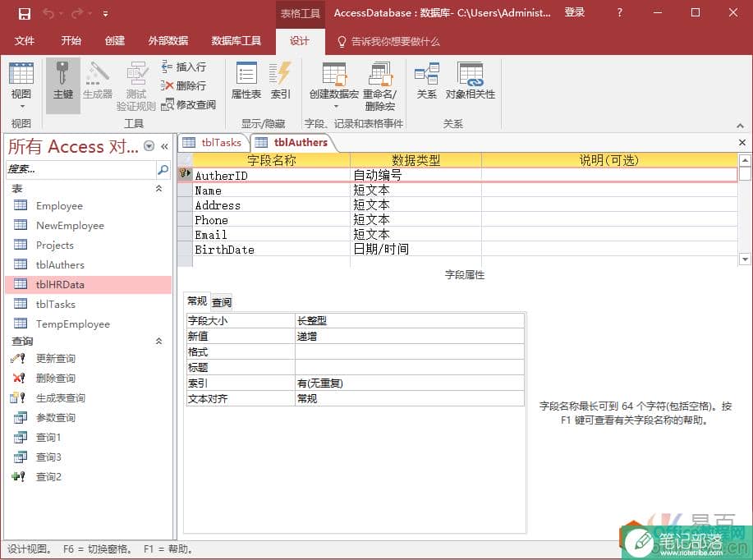The height and width of the screenshot is (560, 753).
Task: Click 插入行 insert rows button
Action: 184,67
